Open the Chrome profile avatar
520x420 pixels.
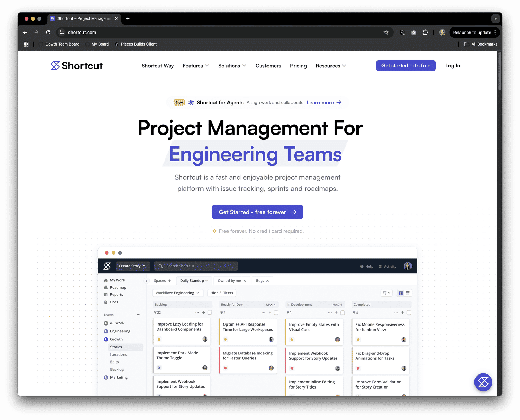pyautogui.click(x=442, y=33)
